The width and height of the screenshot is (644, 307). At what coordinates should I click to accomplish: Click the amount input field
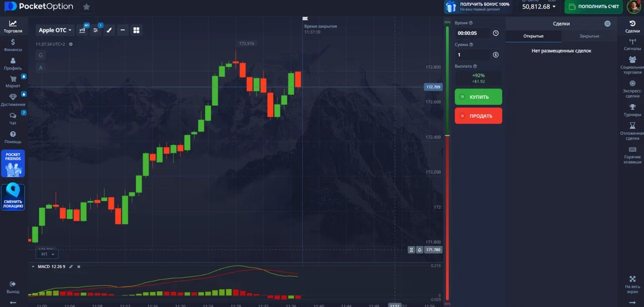point(472,55)
